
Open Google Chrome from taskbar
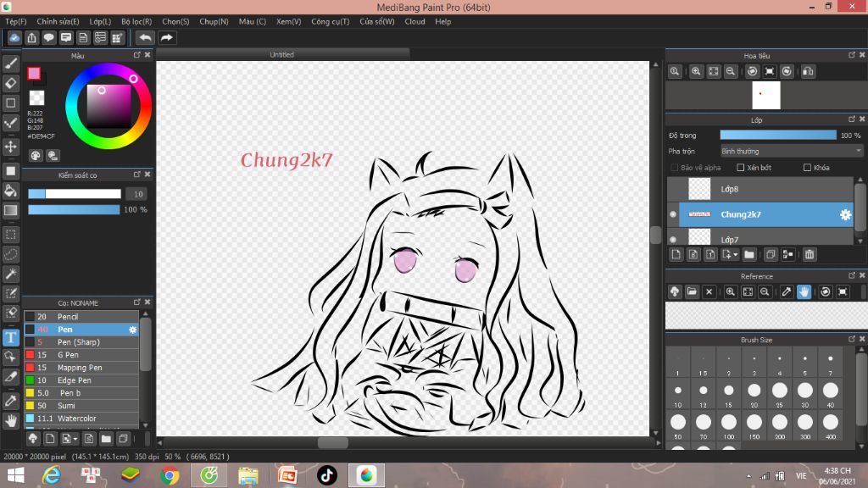coord(170,475)
